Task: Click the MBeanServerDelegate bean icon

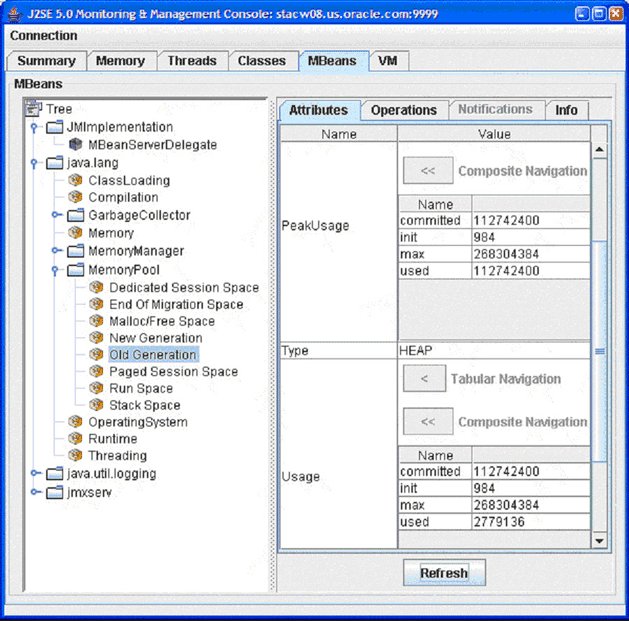Action: pos(76,145)
